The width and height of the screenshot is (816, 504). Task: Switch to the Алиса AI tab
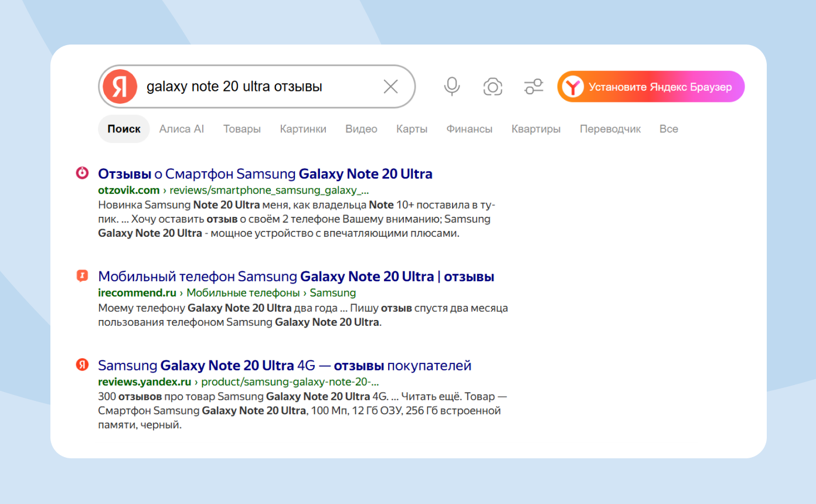coord(182,129)
